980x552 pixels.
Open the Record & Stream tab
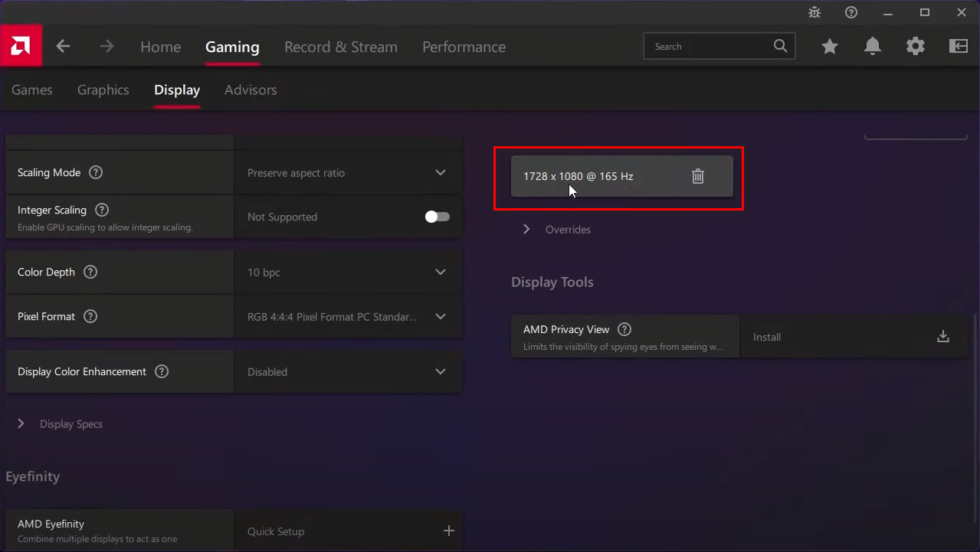pos(341,47)
